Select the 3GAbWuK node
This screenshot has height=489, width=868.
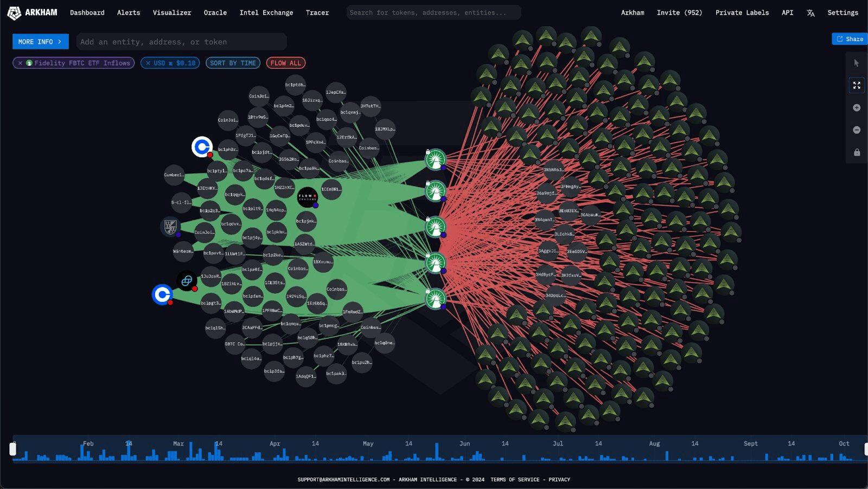pyautogui.click(x=590, y=215)
